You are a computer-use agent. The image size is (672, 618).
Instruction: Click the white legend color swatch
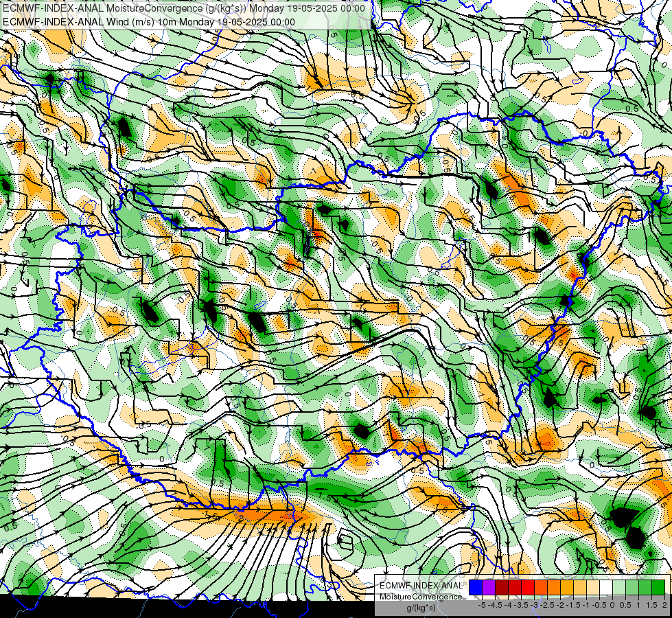(606, 587)
